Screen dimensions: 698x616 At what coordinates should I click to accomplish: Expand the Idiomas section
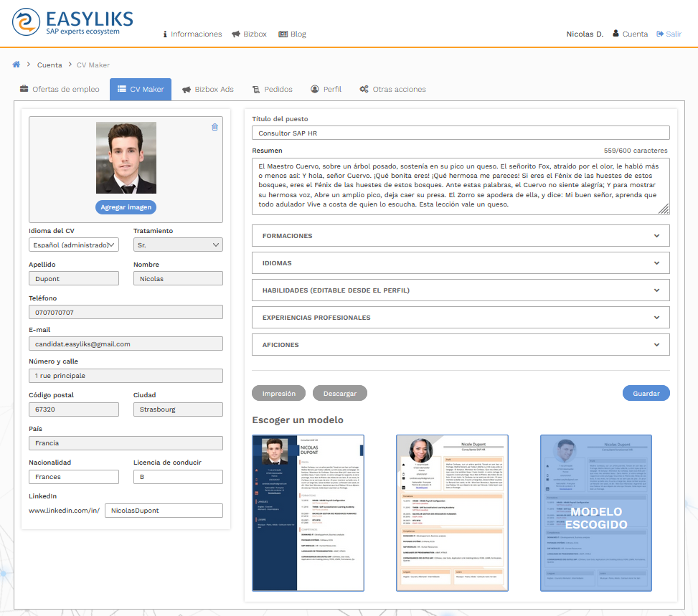pos(461,263)
